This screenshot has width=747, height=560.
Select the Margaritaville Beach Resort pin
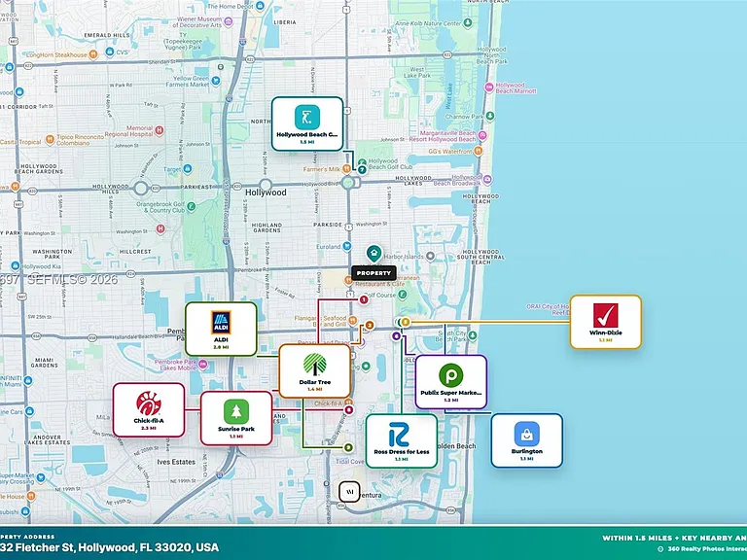[482, 136]
